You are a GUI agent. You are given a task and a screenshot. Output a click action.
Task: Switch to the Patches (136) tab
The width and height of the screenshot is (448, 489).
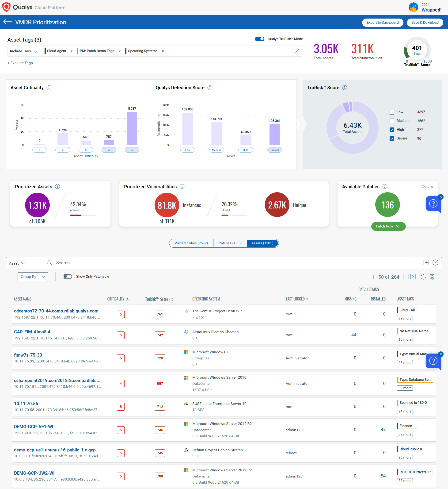(229, 243)
